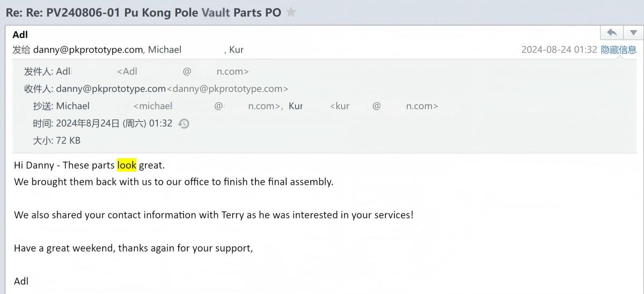Click the 隐藏信息 link to hide details

[x=618, y=50]
